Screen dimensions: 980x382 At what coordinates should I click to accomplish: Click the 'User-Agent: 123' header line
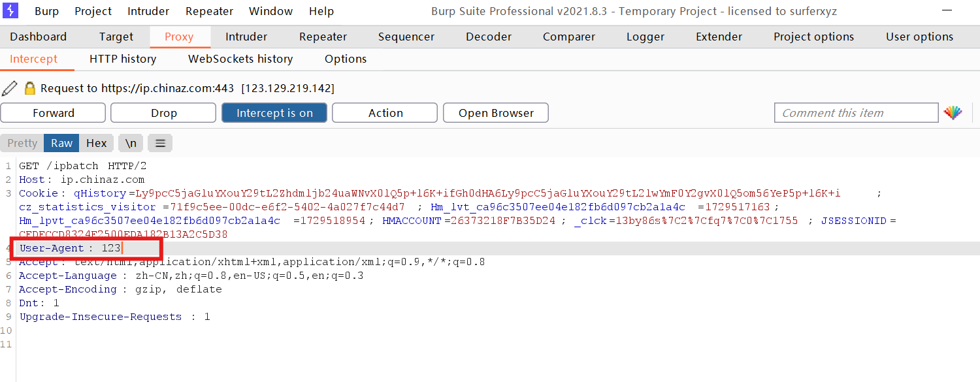[71, 248]
